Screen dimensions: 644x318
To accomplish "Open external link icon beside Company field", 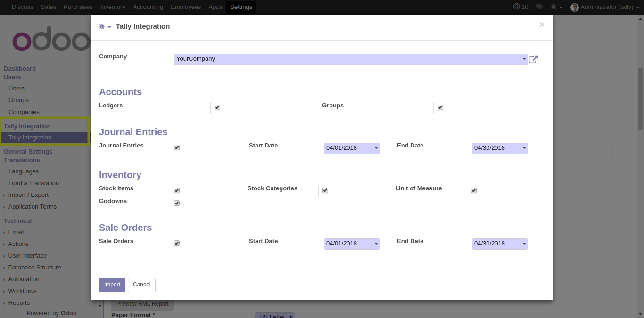I will point(533,59).
